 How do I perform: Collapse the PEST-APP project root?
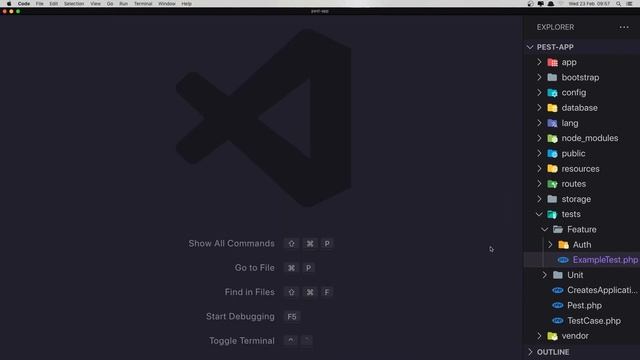pyautogui.click(x=530, y=47)
